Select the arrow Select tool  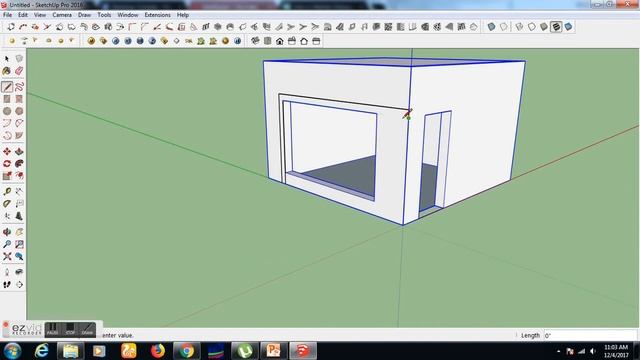7,59
